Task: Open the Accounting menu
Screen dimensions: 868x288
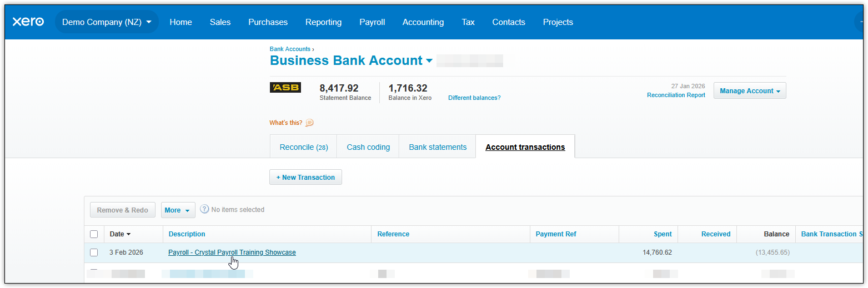Action: click(x=423, y=22)
